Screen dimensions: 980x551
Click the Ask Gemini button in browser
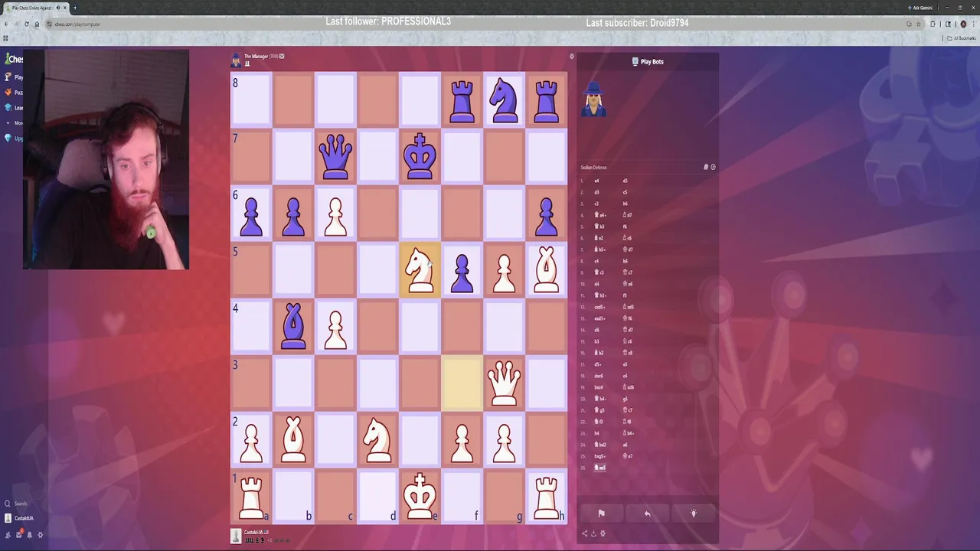922,8
